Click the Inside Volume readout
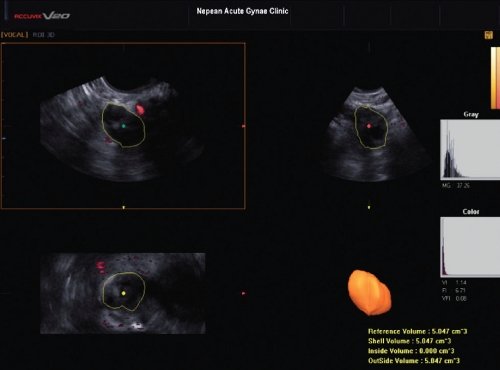Image resolution: width=500 pixels, height=370 pixels. point(411,351)
